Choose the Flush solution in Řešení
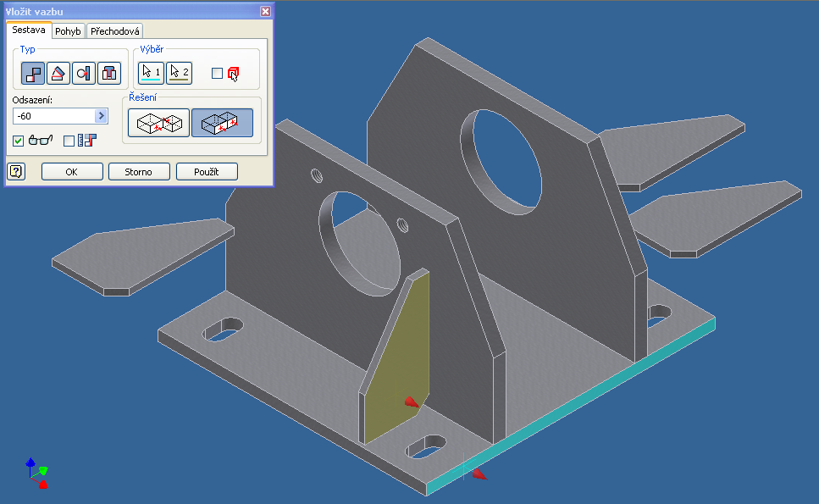Viewport: 819px width, 504px height. [222, 123]
